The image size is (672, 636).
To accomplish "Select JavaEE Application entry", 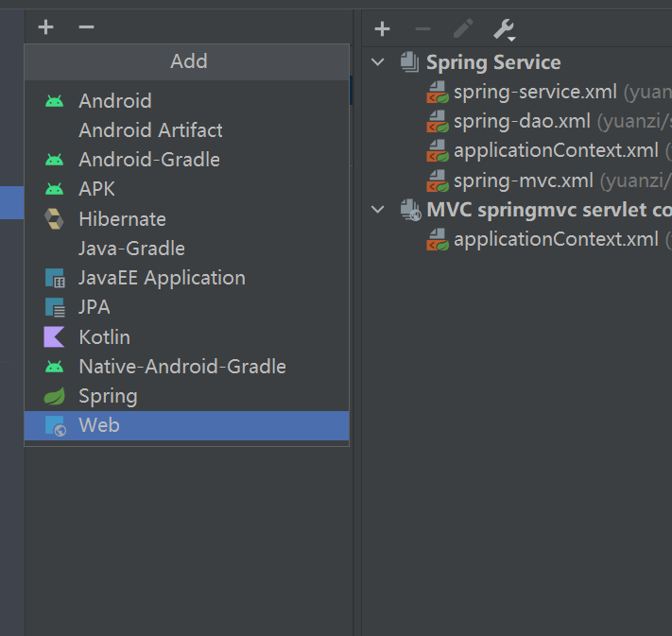I will (x=186, y=278).
